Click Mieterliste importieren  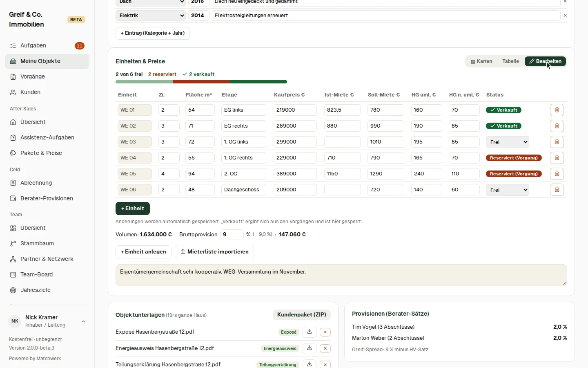point(214,252)
